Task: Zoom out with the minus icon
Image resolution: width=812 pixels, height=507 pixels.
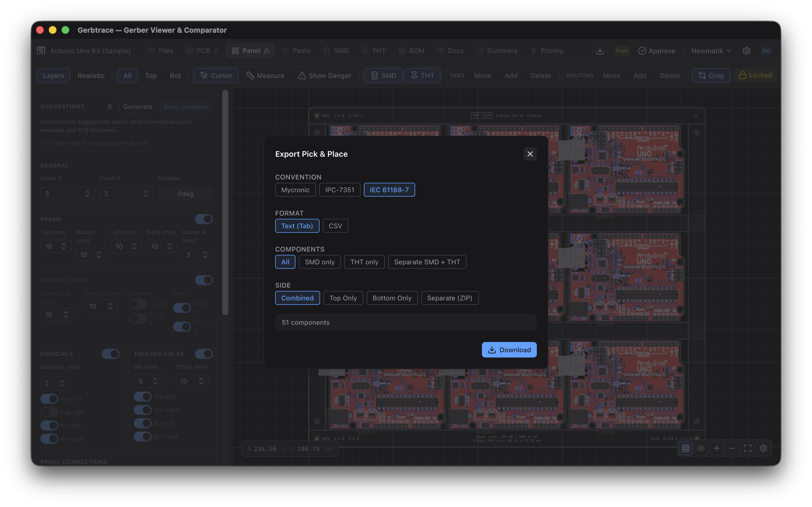Action: (x=732, y=448)
